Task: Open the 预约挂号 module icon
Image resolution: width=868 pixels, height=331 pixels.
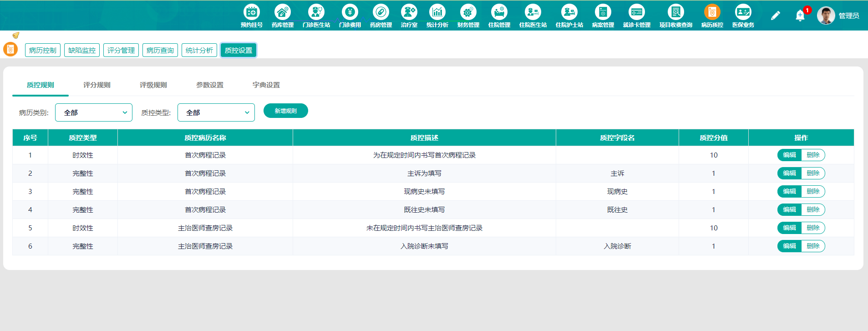Action: pos(252,12)
